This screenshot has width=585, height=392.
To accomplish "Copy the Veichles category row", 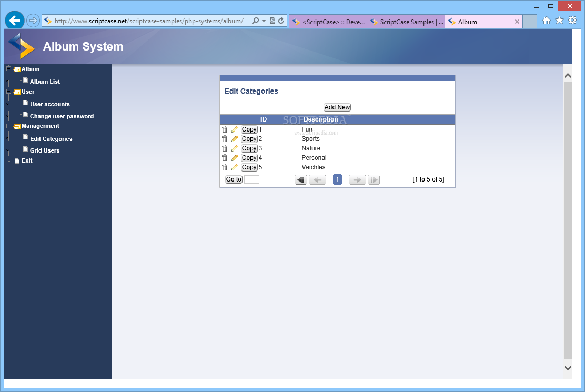I will pyautogui.click(x=249, y=167).
